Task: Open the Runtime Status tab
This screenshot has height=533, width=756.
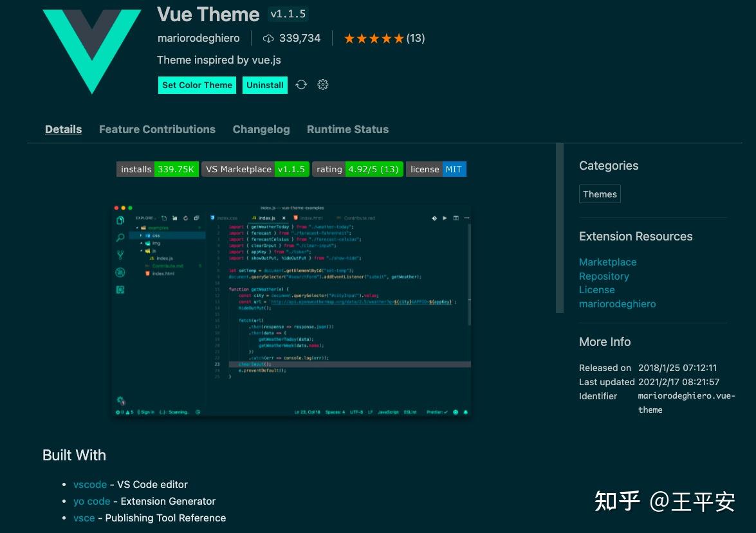Action: pos(347,129)
